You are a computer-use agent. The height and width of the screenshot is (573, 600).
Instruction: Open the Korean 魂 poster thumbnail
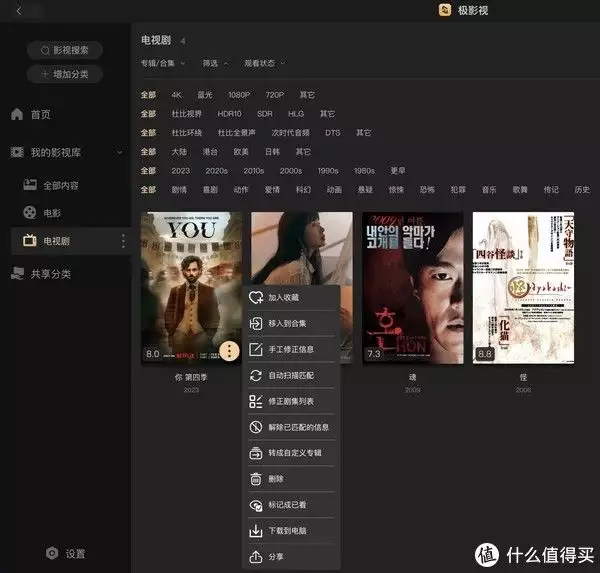[x=413, y=288]
